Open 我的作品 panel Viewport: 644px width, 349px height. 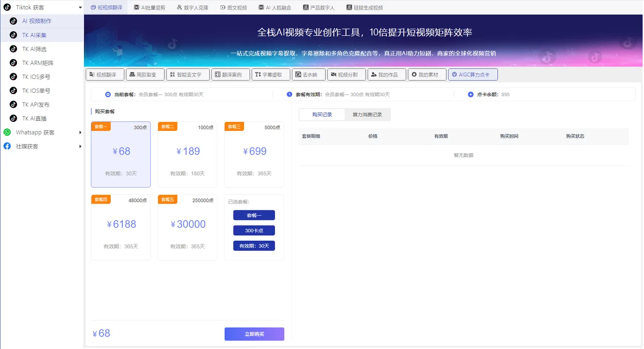386,74
